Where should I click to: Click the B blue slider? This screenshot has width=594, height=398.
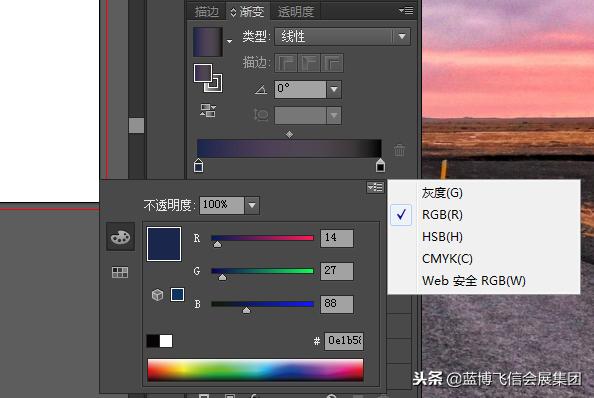(x=263, y=304)
